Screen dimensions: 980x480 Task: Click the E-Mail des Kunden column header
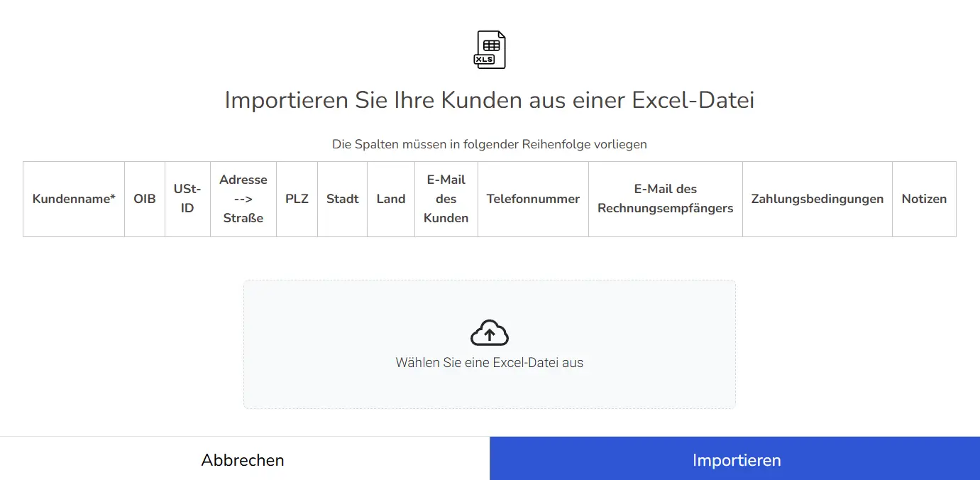446,199
